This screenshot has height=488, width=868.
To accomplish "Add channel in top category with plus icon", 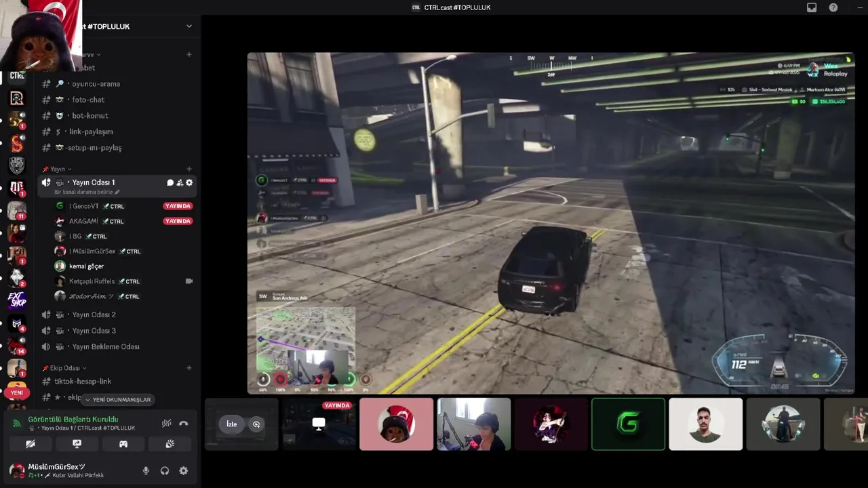I will pos(189,54).
